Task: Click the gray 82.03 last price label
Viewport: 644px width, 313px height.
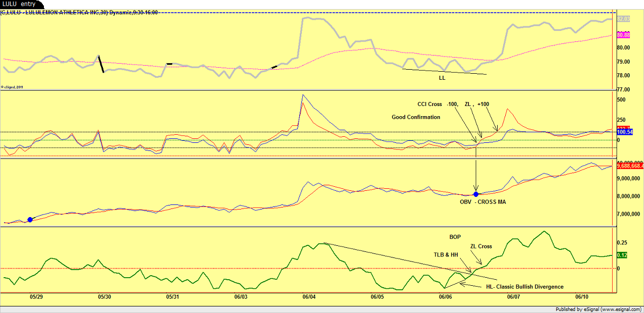Action: point(624,19)
